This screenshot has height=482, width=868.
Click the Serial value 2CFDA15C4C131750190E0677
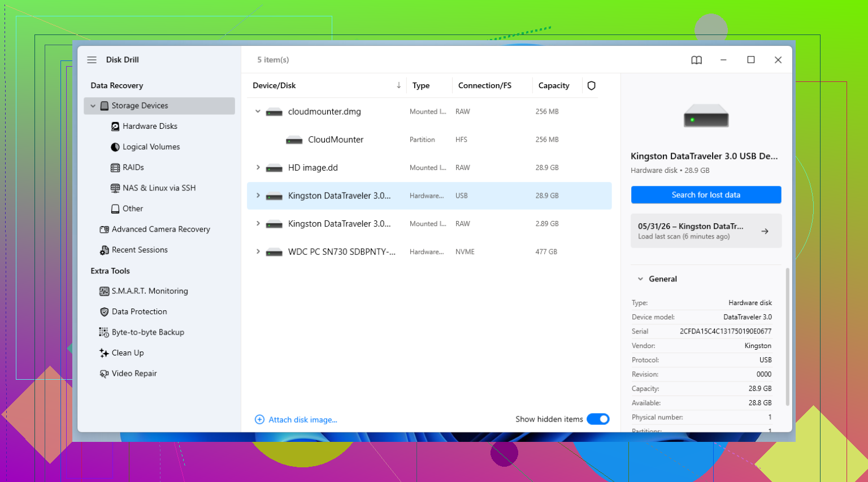[726, 332]
